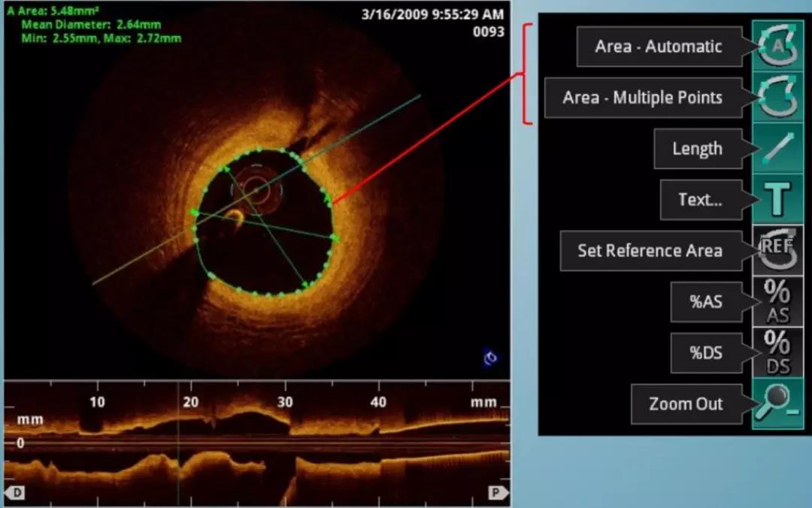This screenshot has width=812, height=508.
Task: Enable the %AS area stenosis icon
Action: coord(777,301)
